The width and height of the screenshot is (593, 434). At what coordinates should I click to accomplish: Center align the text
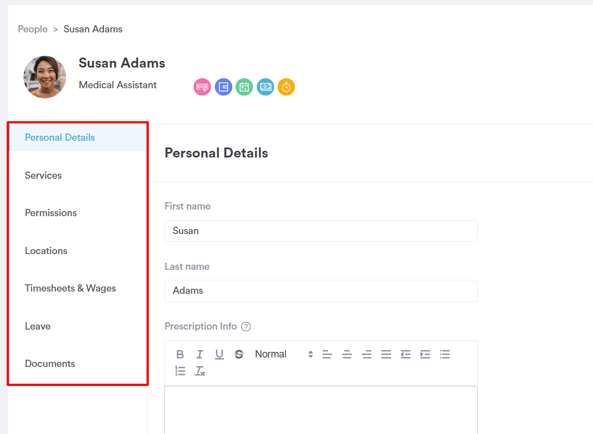347,354
